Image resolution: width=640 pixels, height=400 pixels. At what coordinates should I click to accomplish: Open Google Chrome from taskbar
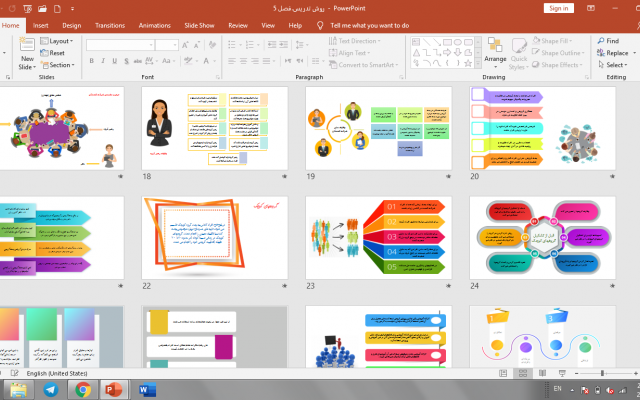pos(83,390)
